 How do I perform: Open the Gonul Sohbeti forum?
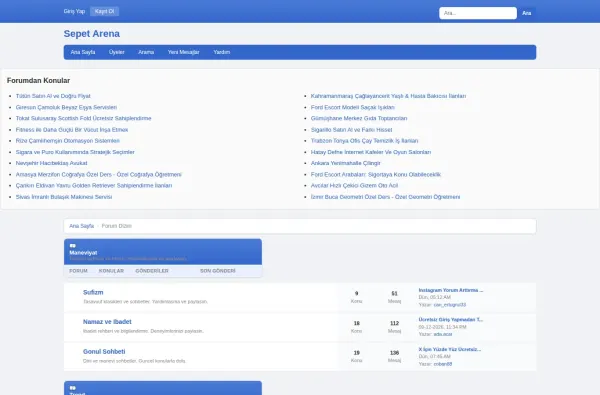point(104,352)
